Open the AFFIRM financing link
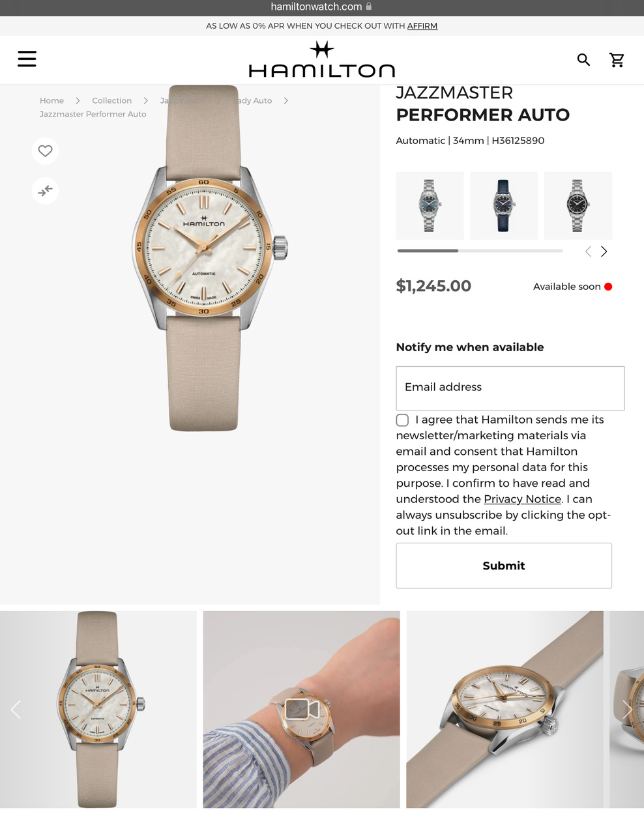Image resolution: width=644 pixels, height=834 pixels. [422, 26]
